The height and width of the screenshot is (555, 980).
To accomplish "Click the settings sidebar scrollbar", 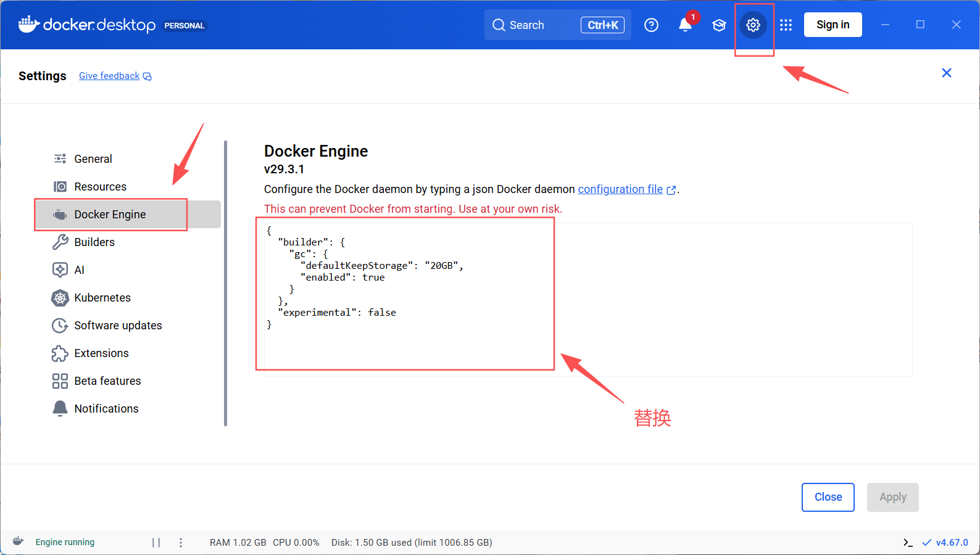I will [225, 284].
